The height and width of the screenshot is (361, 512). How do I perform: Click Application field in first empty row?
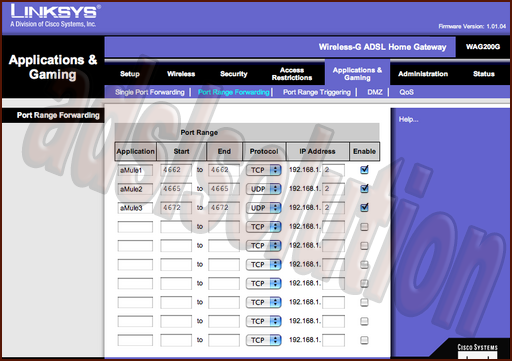135,227
